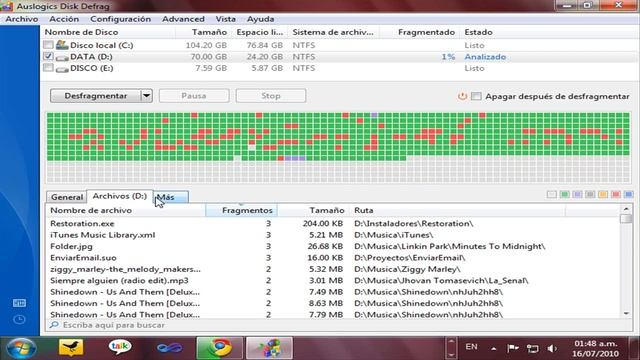
Task: Click the Escriba aquí para buscar field
Action: coord(339,325)
